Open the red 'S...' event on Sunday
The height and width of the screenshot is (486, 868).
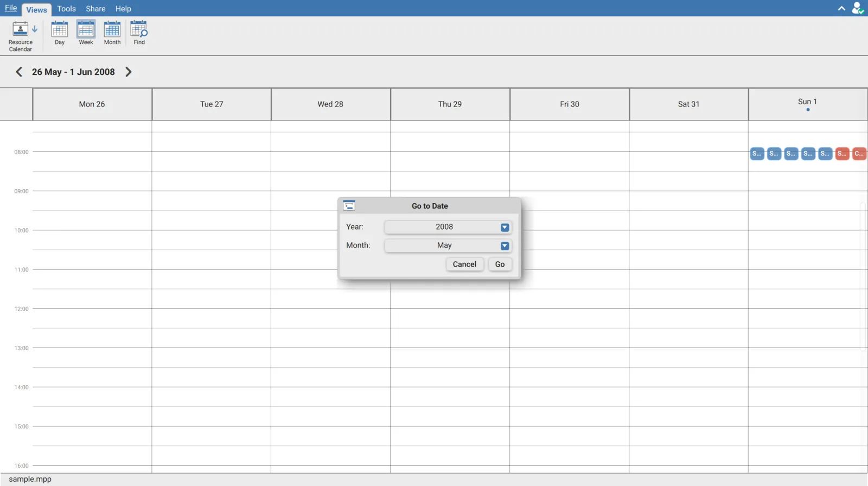coord(843,154)
